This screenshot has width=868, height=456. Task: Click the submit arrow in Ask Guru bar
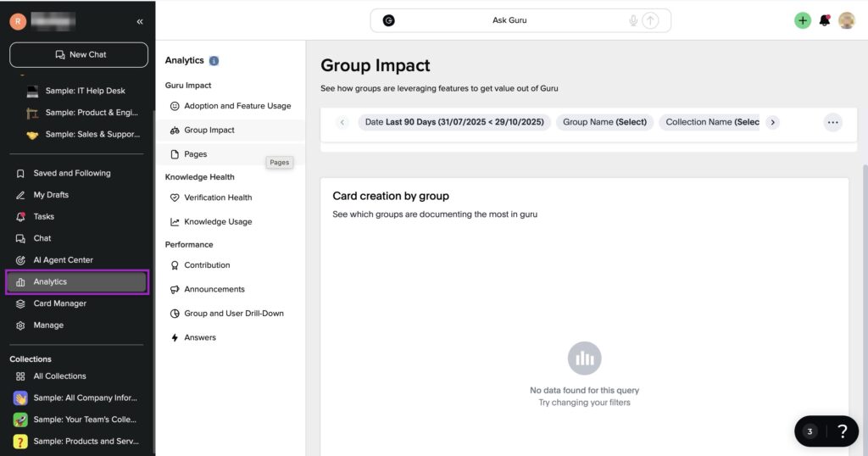(x=650, y=20)
